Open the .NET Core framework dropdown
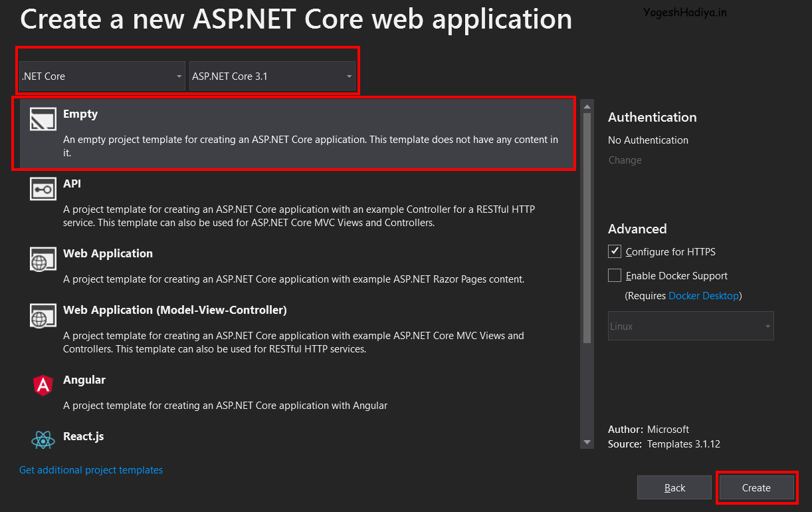This screenshot has width=812, height=512. pyautogui.click(x=102, y=76)
